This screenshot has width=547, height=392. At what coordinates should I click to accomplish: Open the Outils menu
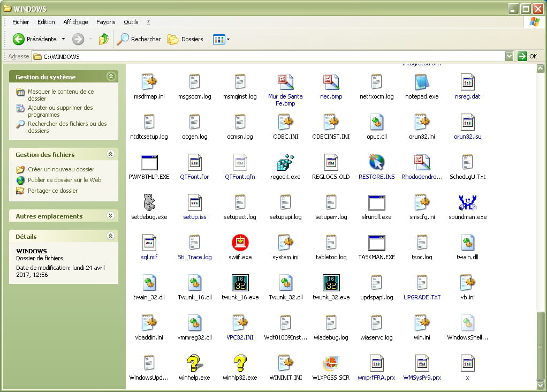point(131,22)
